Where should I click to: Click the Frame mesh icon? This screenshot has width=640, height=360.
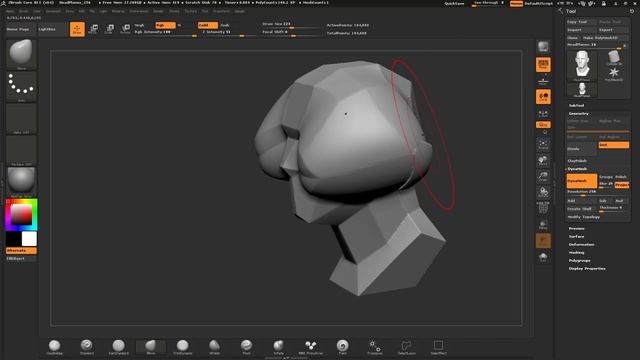pyautogui.click(x=543, y=144)
